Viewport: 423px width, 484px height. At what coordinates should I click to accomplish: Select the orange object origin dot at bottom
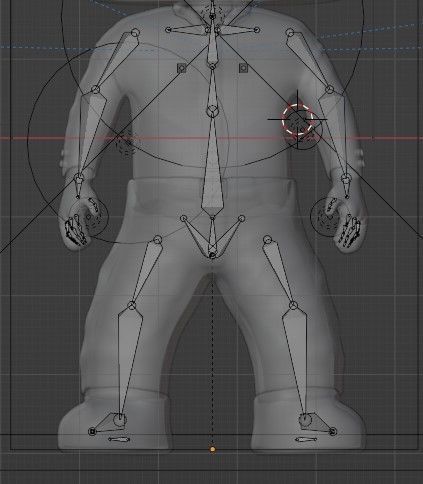pos(213,450)
